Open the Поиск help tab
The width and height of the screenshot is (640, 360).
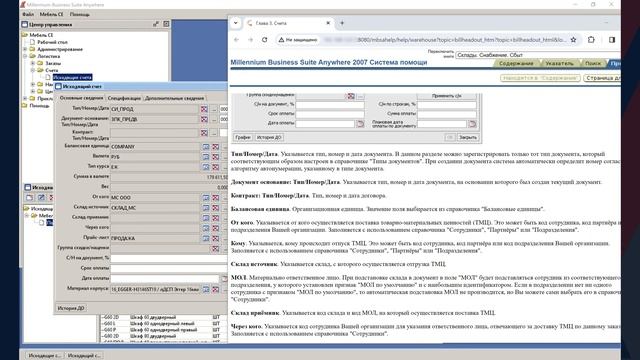(593, 63)
